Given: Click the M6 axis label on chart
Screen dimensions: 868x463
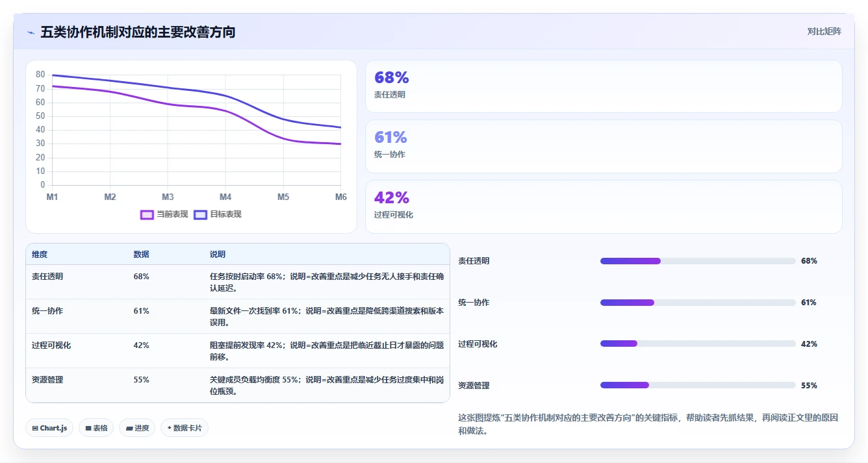Looking at the screenshot, I should coord(340,197).
